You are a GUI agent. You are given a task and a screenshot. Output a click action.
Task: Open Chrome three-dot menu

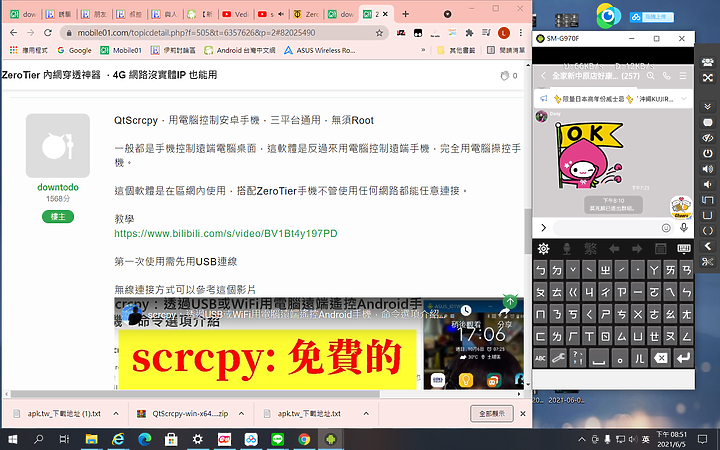(521, 33)
